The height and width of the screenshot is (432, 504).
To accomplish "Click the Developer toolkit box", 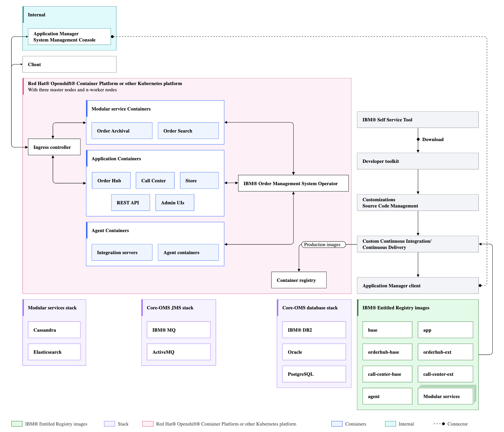I will 417,161.
